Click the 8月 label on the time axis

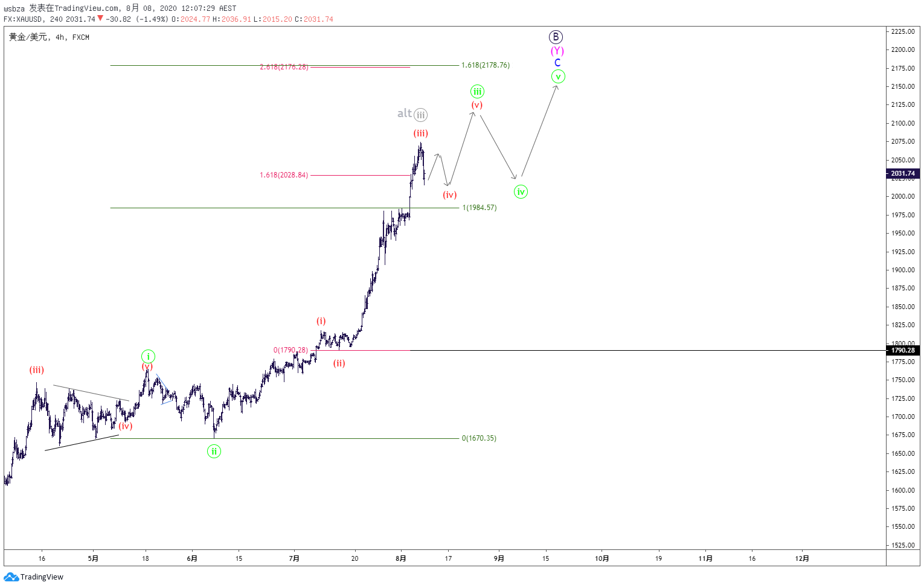(401, 558)
